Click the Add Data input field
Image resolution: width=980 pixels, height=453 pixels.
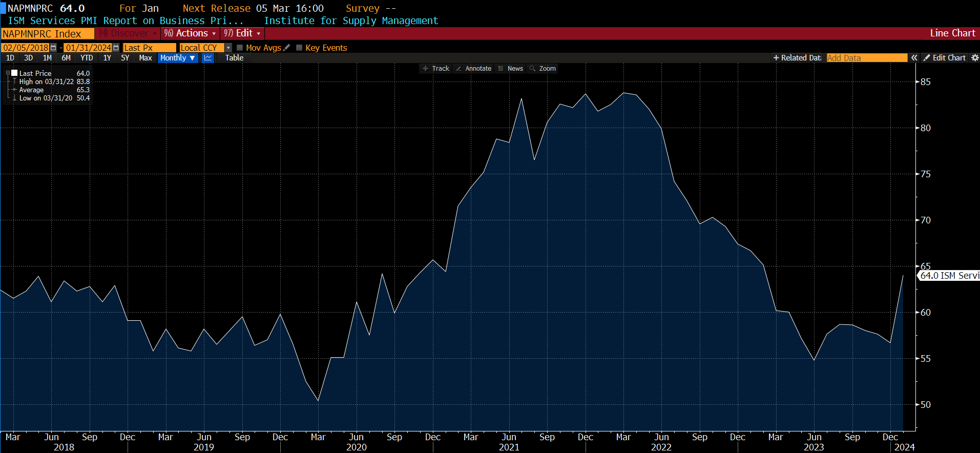(x=867, y=58)
